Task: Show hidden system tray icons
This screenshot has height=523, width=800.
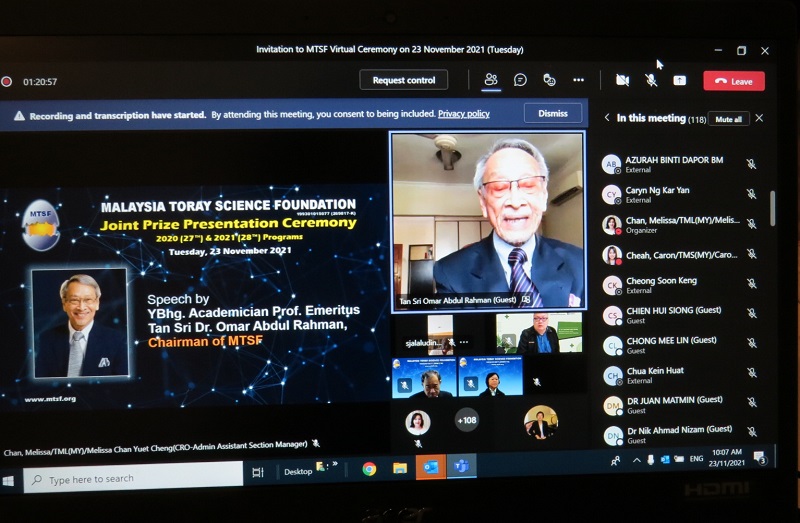Action: click(636, 460)
